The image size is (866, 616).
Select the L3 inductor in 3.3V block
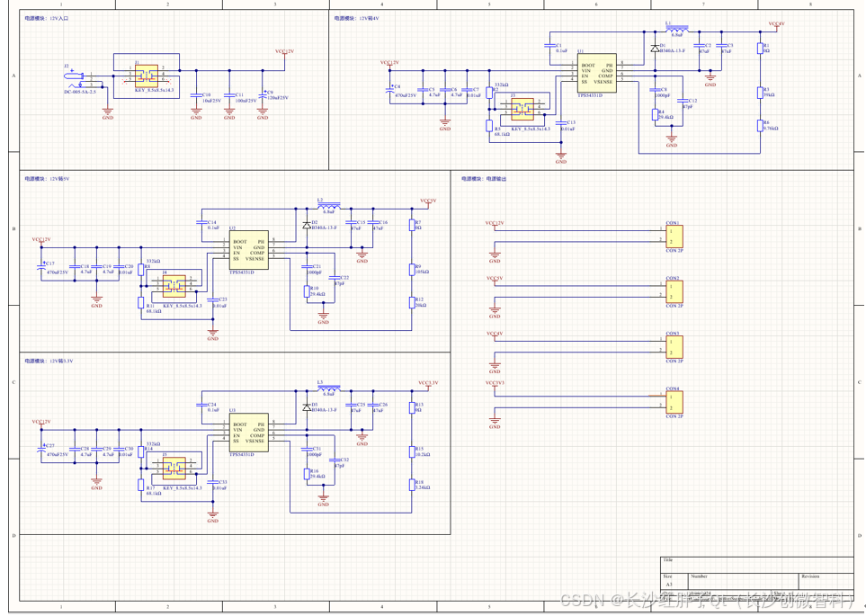click(x=330, y=387)
